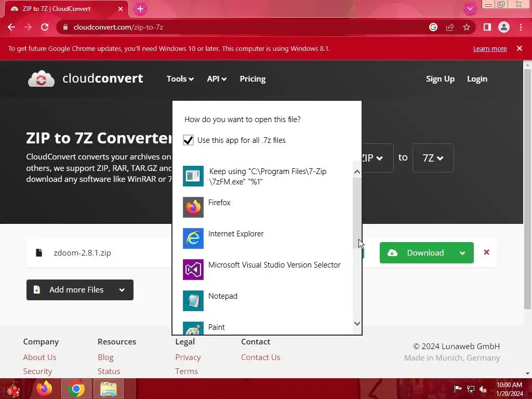Select the Firefox entry text
This screenshot has width=532, height=399.
click(x=219, y=203)
